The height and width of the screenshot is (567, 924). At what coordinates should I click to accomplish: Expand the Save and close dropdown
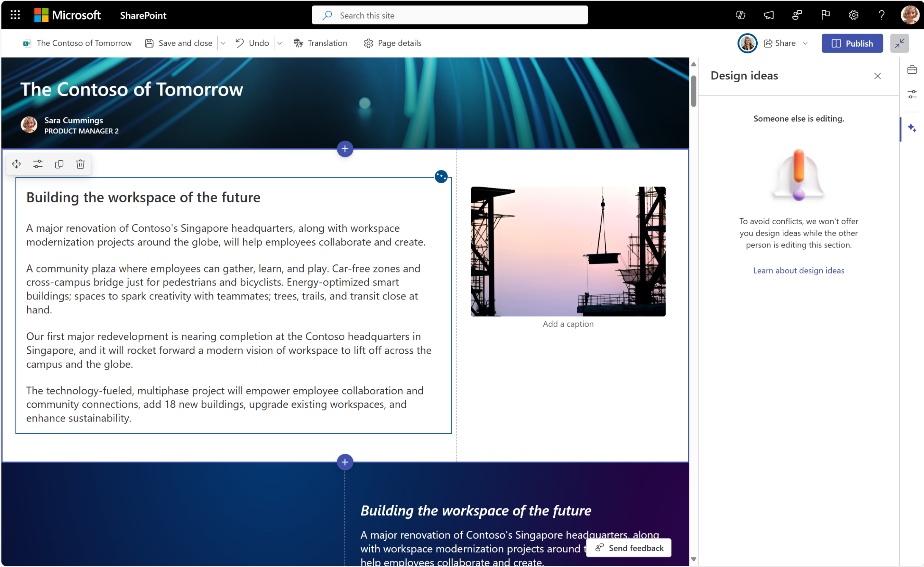(x=224, y=43)
